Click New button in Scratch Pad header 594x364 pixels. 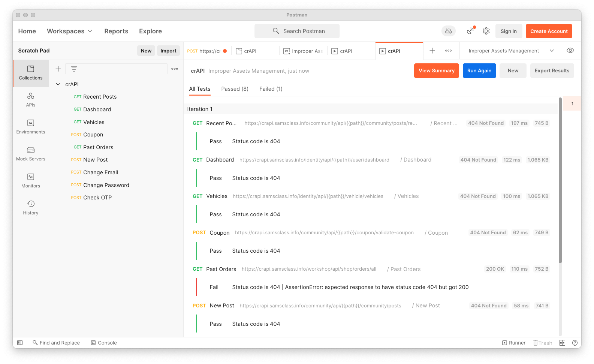tap(146, 51)
